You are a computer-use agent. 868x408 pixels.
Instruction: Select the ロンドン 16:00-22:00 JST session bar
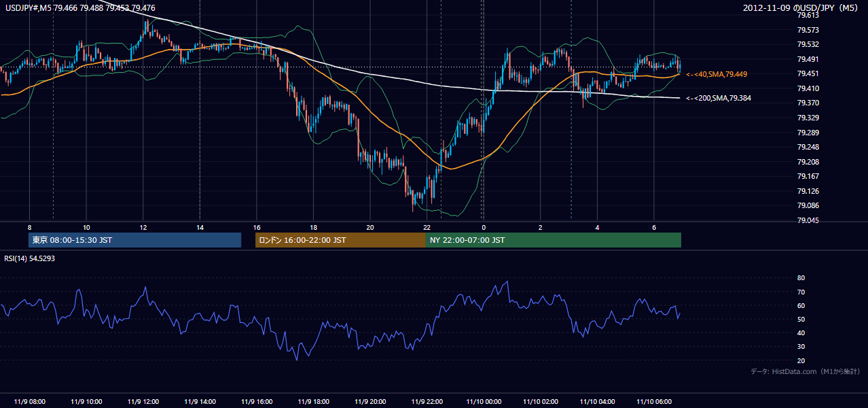click(x=340, y=240)
